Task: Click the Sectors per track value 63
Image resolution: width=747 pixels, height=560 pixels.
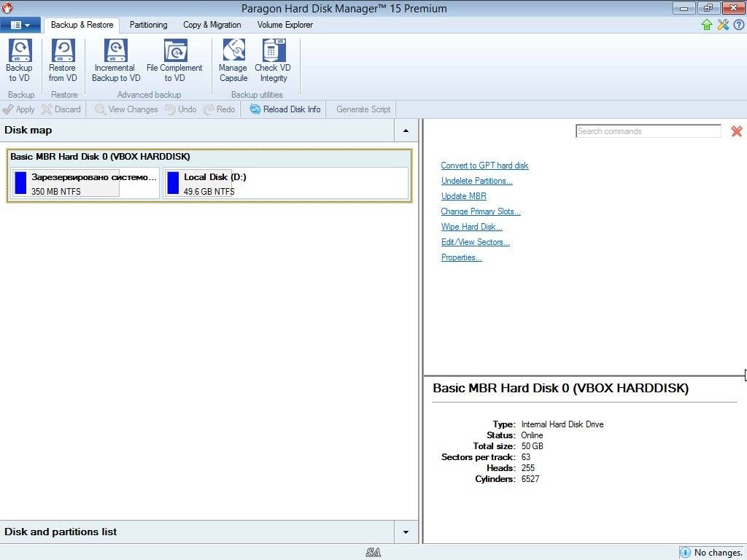Action: 525,457
